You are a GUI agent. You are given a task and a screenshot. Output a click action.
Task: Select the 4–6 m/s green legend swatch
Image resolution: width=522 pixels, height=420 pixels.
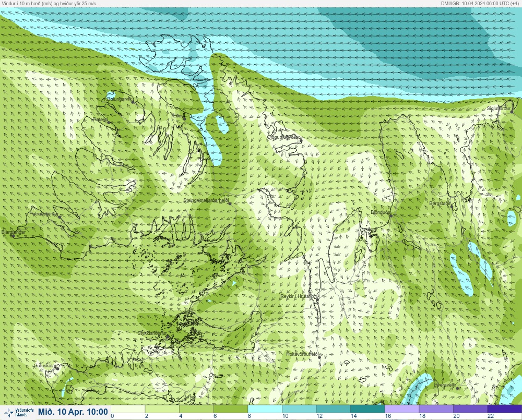(x=196, y=409)
